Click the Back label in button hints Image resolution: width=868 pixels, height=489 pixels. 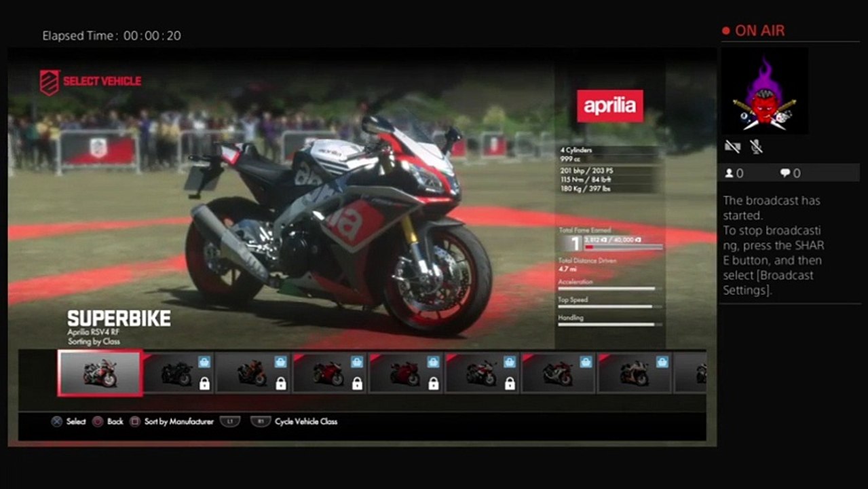[x=115, y=422]
